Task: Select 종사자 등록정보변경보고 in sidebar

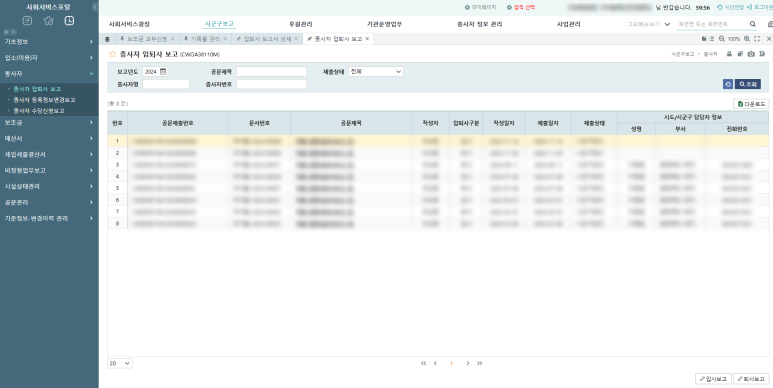Action: tap(44, 100)
